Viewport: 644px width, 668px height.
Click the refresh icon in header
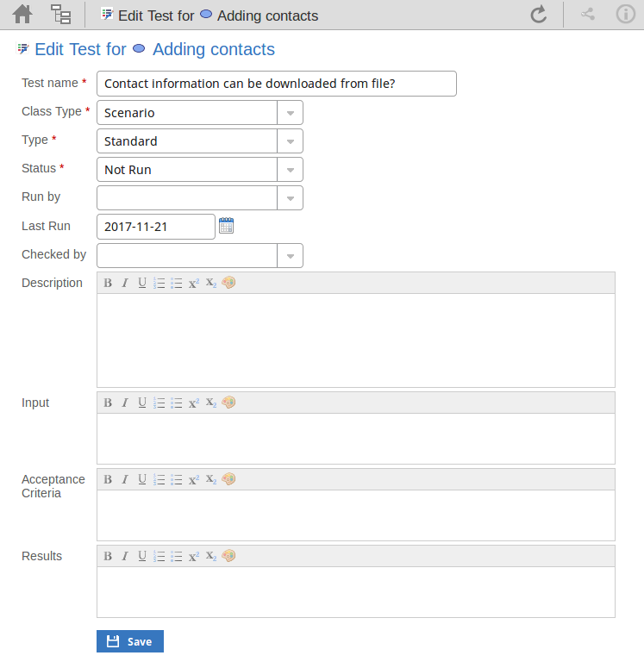pos(539,15)
